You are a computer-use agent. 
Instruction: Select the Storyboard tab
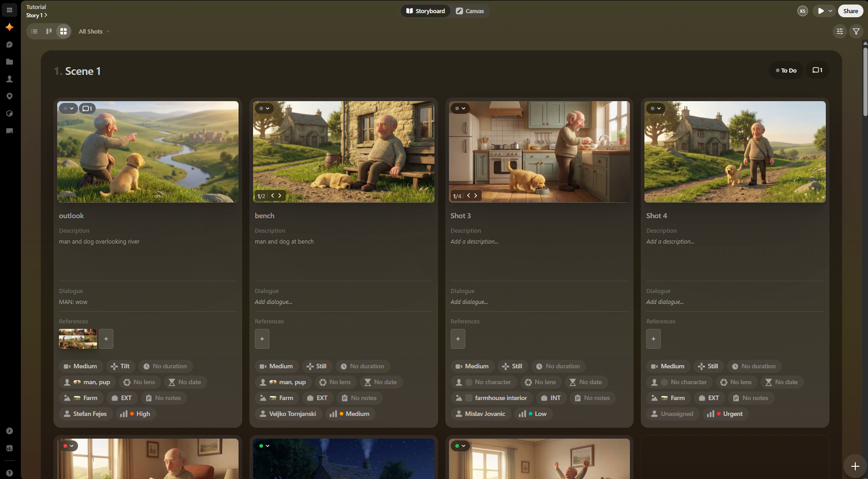[425, 10]
